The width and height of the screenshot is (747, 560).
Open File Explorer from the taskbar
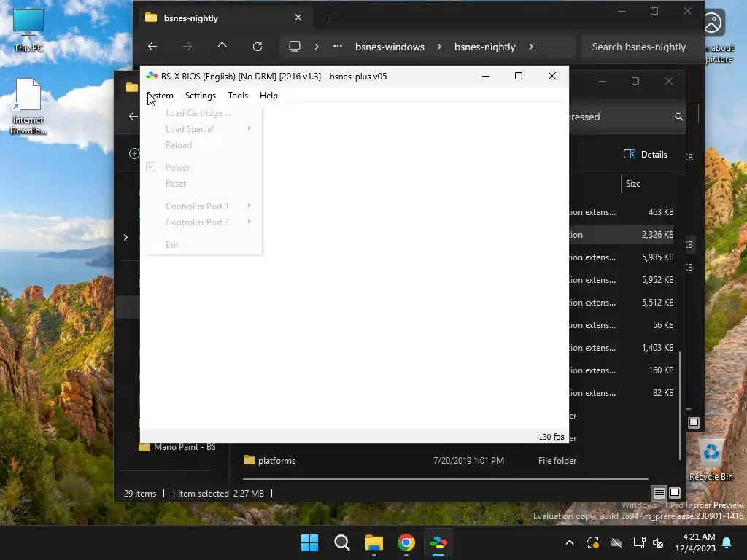coord(374,542)
